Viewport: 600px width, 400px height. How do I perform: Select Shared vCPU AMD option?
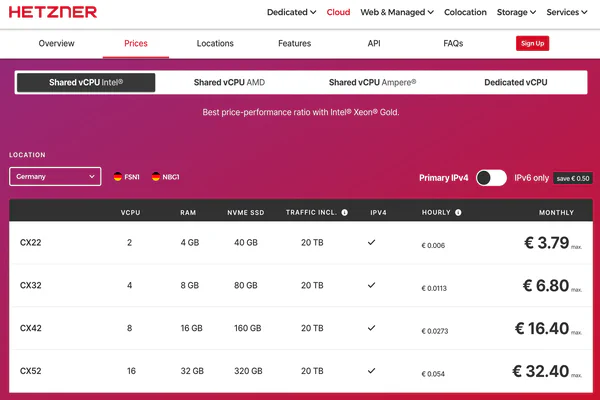click(x=229, y=82)
